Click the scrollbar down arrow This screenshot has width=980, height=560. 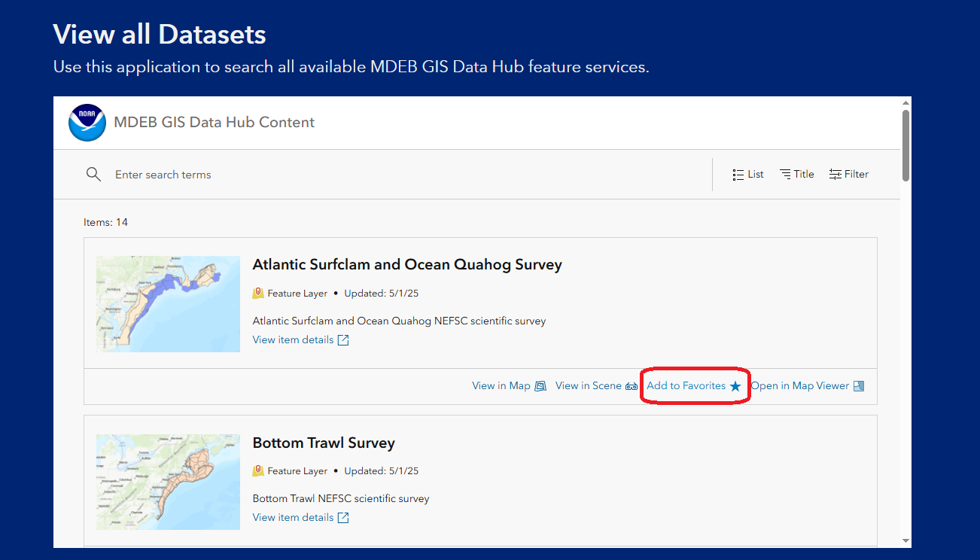pos(905,540)
